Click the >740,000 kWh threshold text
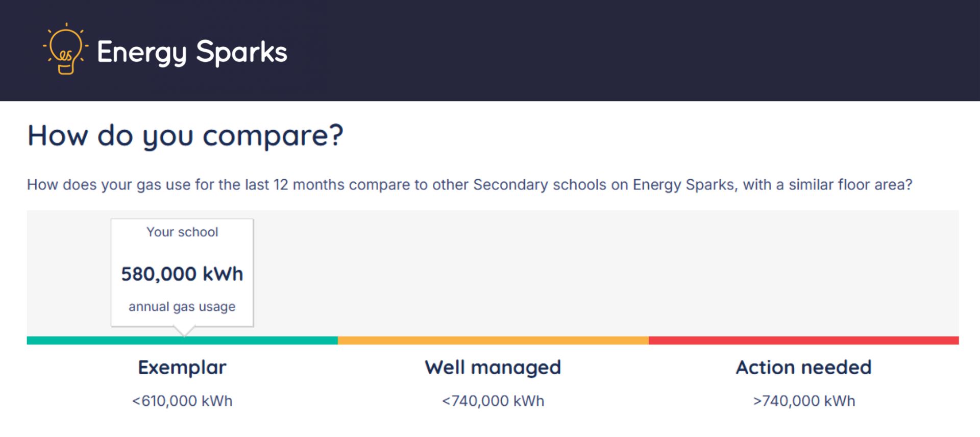The width and height of the screenshot is (980, 437). coord(804,401)
